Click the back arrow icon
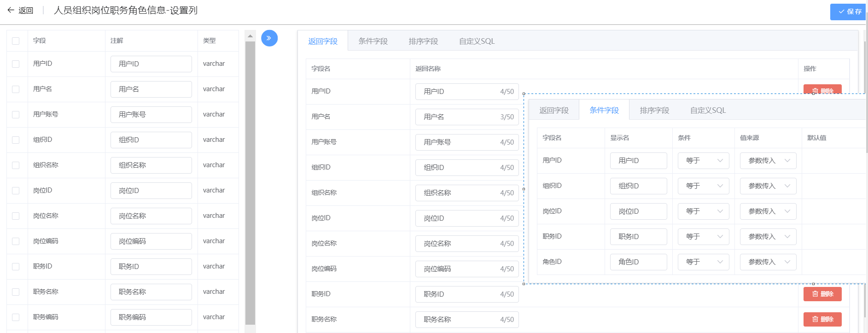The image size is (868, 333). coord(11,10)
